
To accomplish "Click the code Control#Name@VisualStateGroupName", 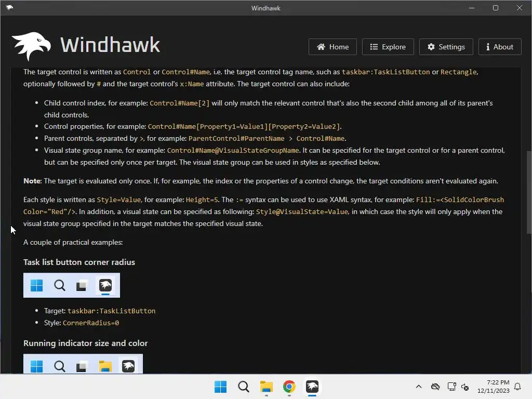I will [x=233, y=150].
